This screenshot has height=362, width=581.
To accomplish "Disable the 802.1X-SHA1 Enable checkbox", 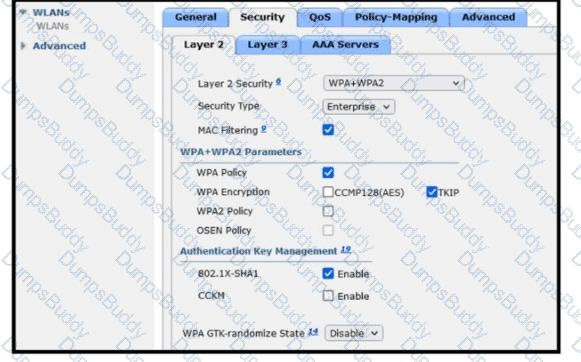I will [x=328, y=273].
